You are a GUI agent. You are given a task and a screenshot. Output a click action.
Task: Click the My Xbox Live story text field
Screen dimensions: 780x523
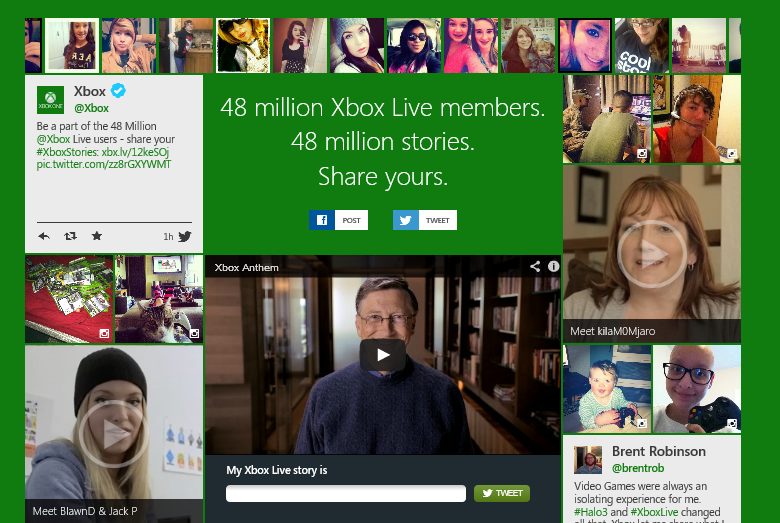[346, 494]
